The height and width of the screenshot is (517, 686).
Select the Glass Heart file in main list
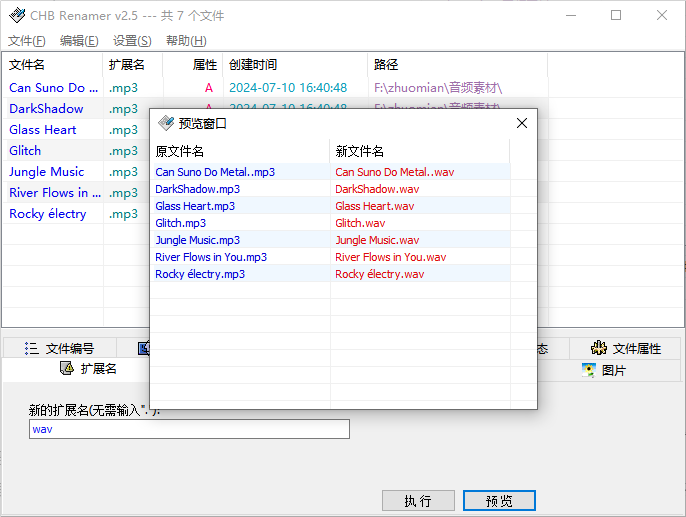(x=43, y=129)
